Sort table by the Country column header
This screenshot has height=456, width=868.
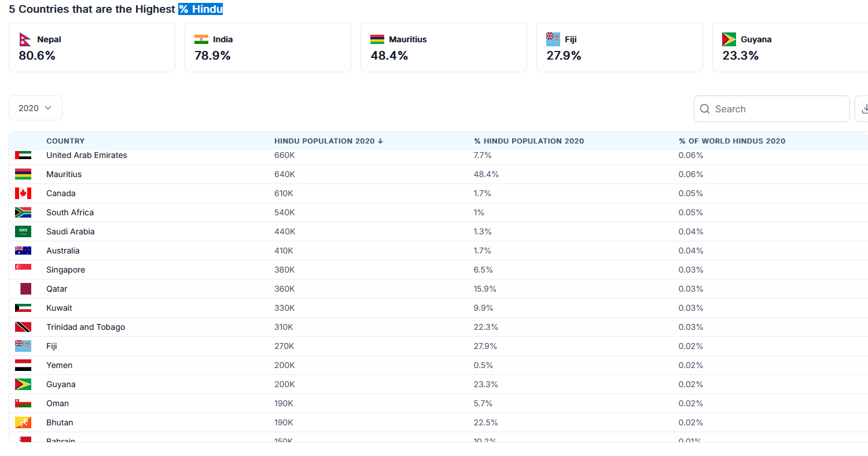65,141
